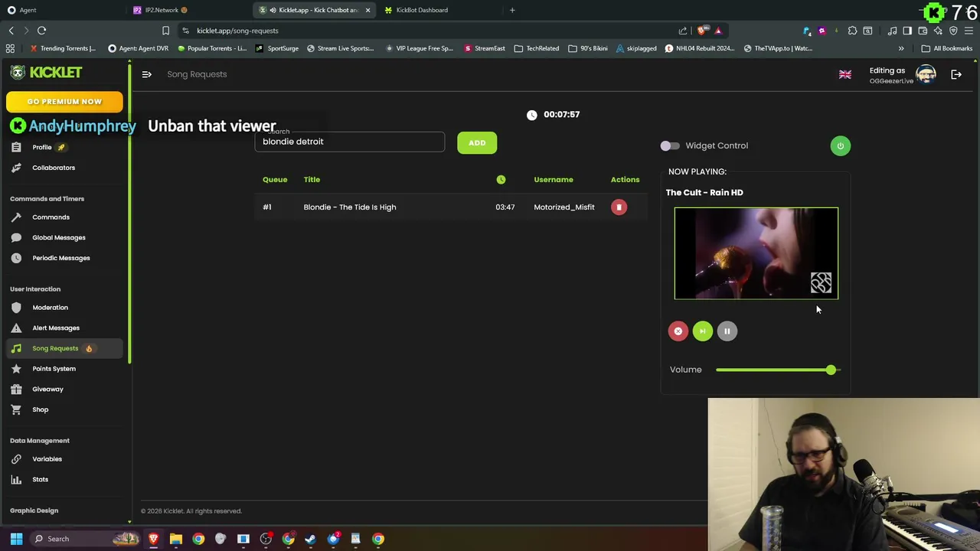
Task: Open Brave Rewards triangle icon
Action: (718, 31)
